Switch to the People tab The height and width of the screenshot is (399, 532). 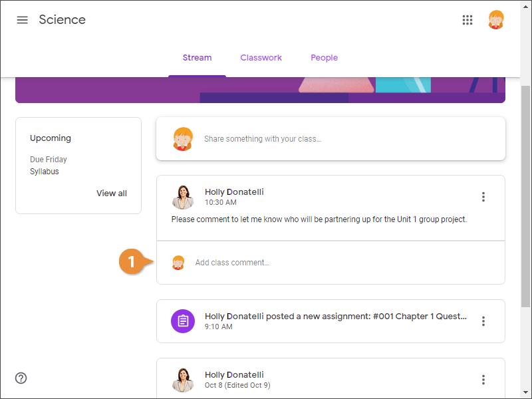tap(324, 58)
